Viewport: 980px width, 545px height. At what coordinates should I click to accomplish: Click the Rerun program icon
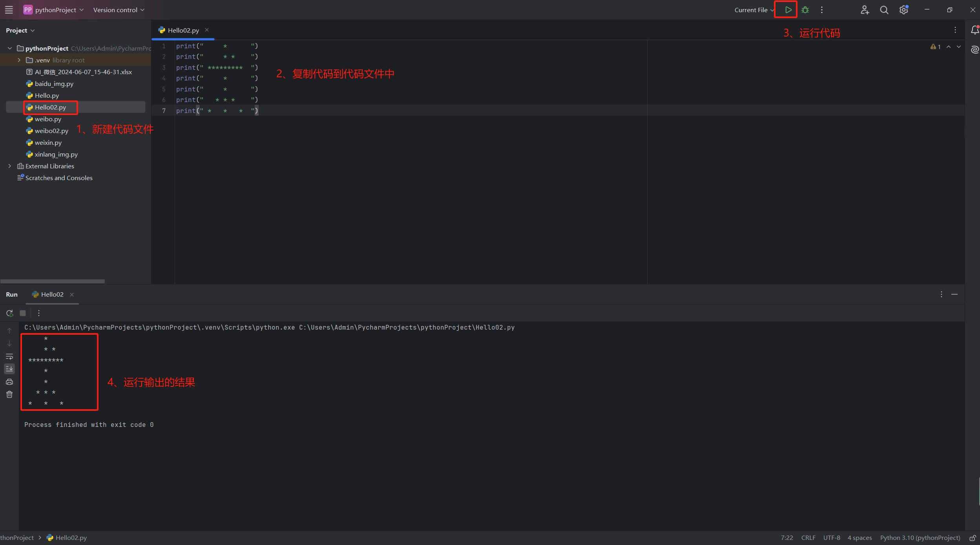[9, 313]
